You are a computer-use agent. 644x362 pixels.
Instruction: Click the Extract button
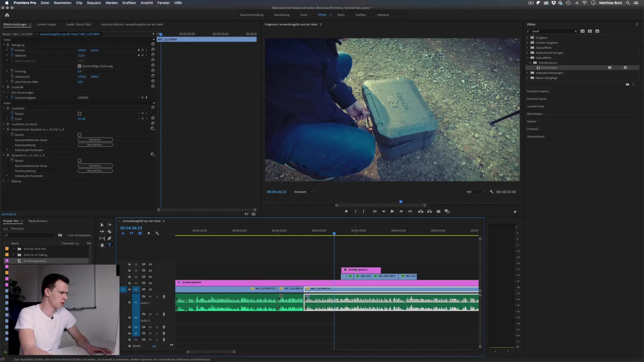(429, 212)
